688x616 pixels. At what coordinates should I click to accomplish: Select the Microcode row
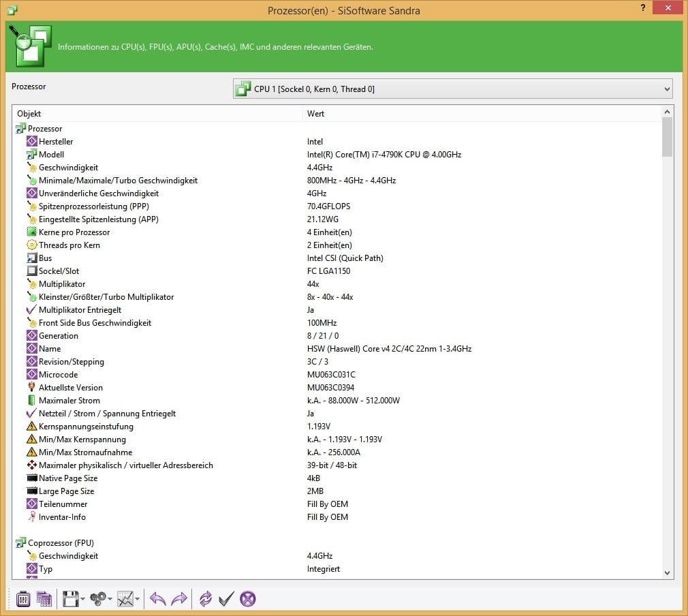click(x=337, y=375)
